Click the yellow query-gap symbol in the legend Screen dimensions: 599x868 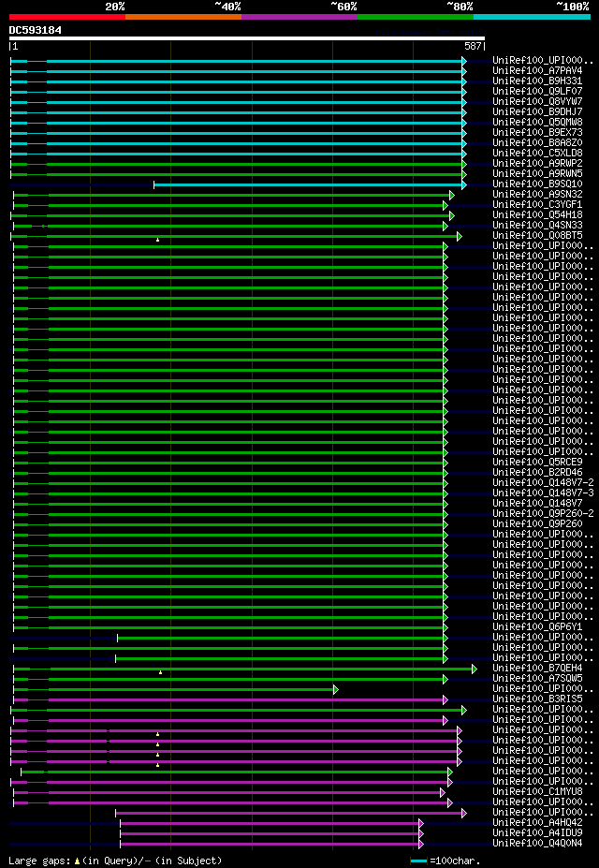pos(78,861)
